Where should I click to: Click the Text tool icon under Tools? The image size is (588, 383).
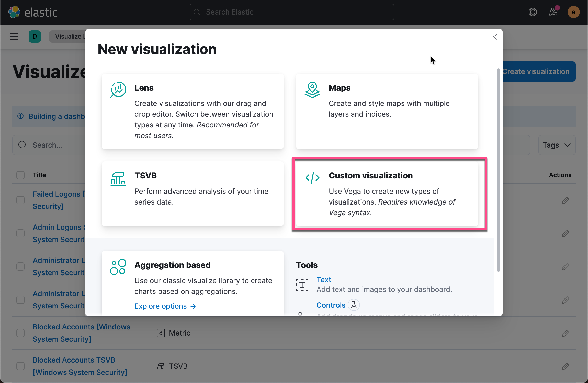pyautogui.click(x=302, y=284)
